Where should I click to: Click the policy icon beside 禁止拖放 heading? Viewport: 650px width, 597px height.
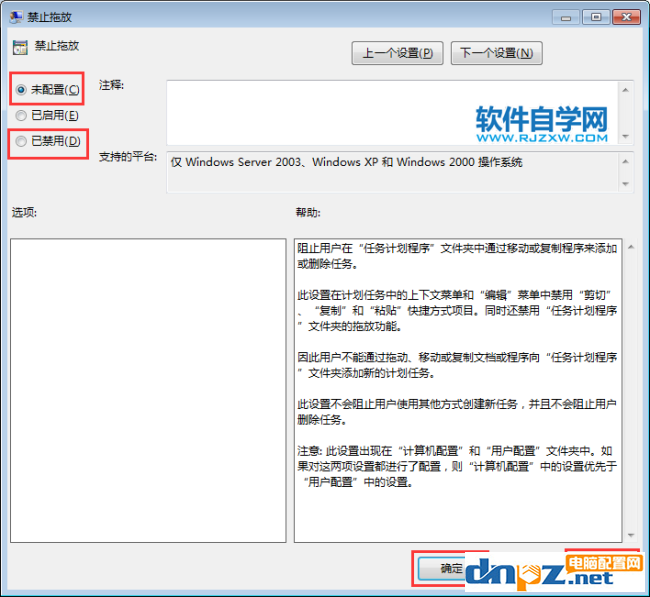tap(20, 47)
